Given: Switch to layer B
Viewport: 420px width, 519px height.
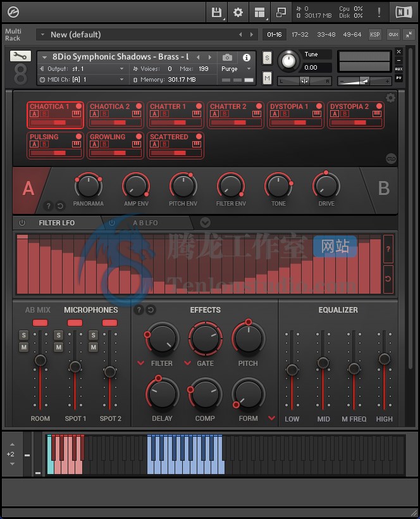Looking at the screenshot, I should tap(383, 188).
